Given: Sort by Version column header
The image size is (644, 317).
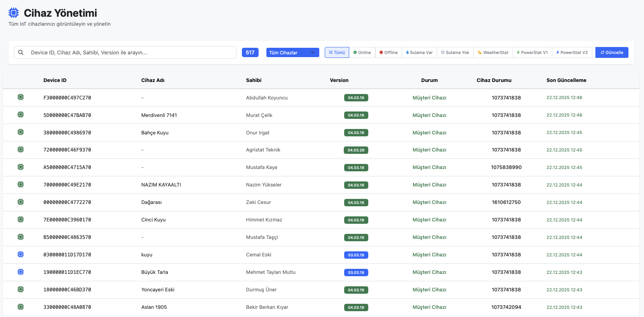Looking at the screenshot, I should 339,80.
